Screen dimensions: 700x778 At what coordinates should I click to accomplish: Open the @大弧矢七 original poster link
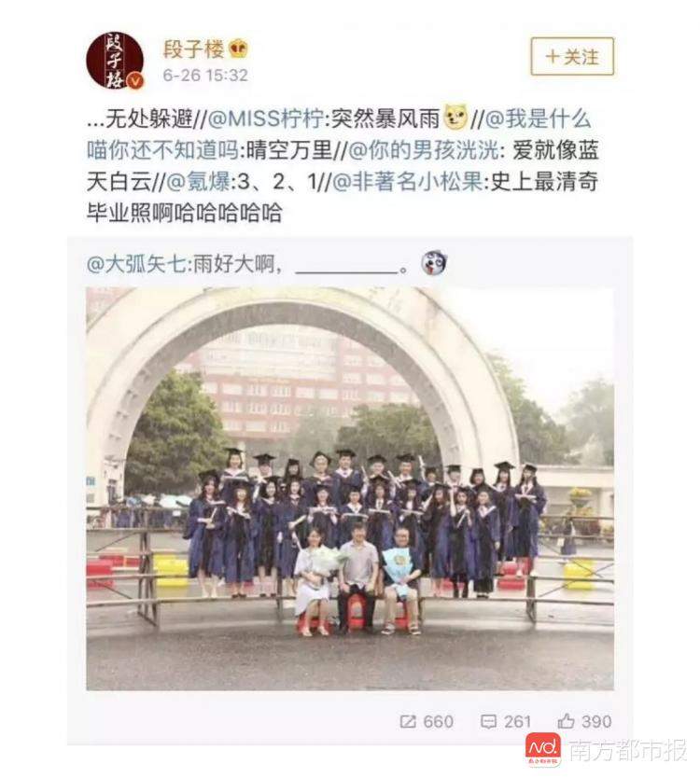click(x=137, y=264)
